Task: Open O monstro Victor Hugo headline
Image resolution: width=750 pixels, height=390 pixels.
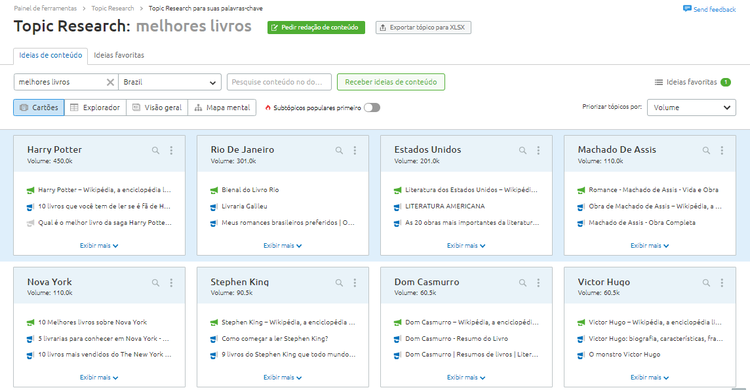Action: [x=624, y=355]
